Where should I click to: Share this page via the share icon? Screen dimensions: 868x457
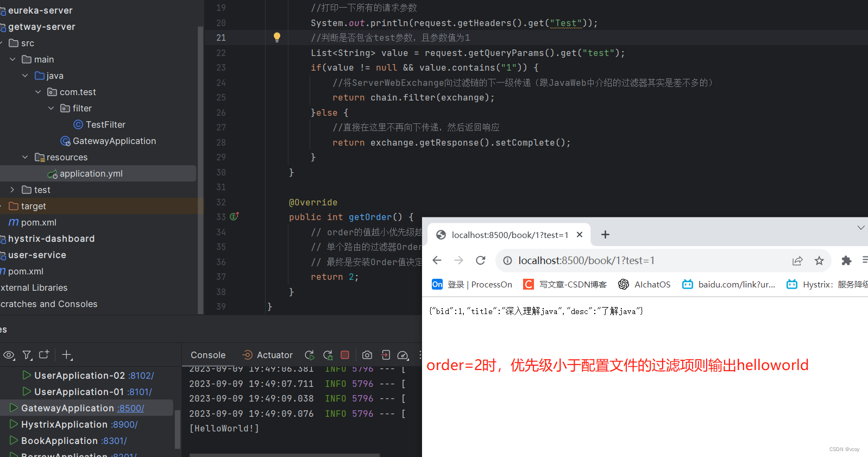[x=797, y=261]
